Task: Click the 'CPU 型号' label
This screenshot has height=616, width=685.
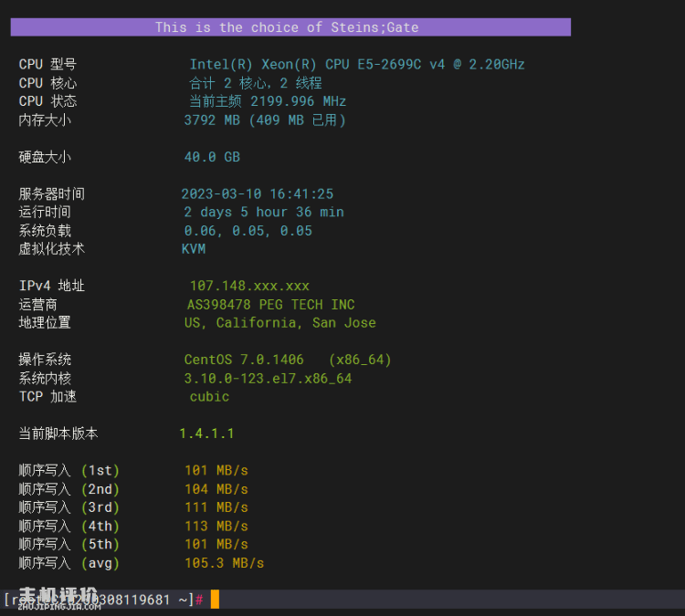Action: pyautogui.click(x=47, y=65)
